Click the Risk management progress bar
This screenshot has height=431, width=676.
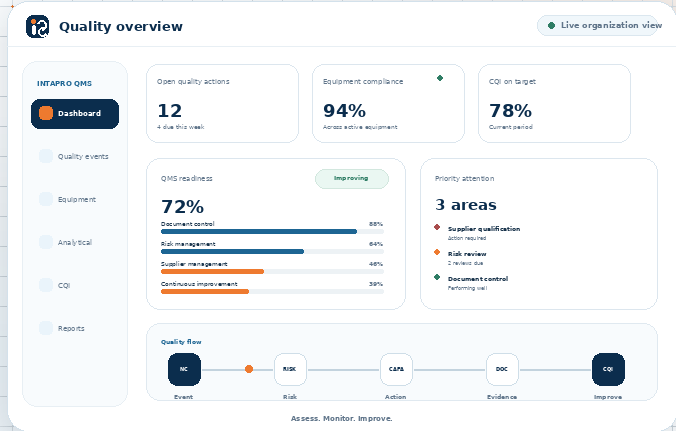[272, 252]
